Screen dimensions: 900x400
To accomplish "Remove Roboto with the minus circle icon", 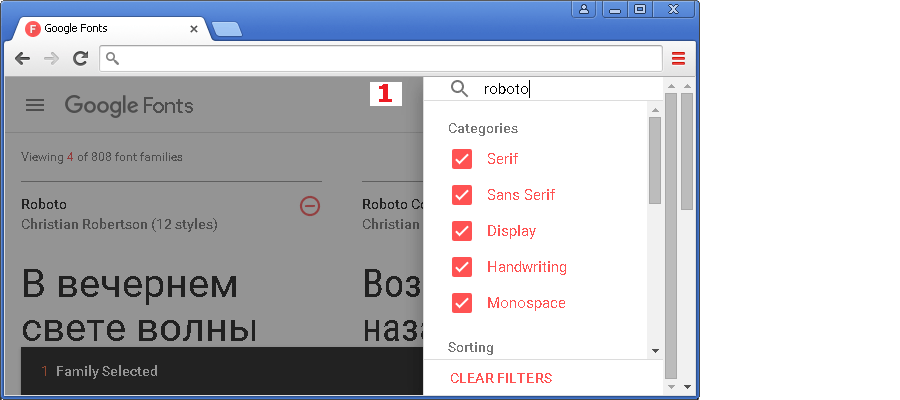I will click(310, 206).
